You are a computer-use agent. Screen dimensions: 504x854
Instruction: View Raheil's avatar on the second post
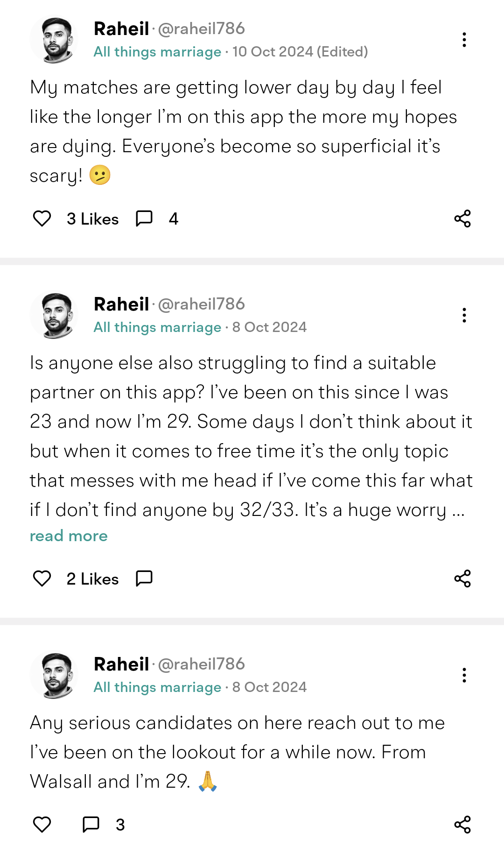[54, 316]
